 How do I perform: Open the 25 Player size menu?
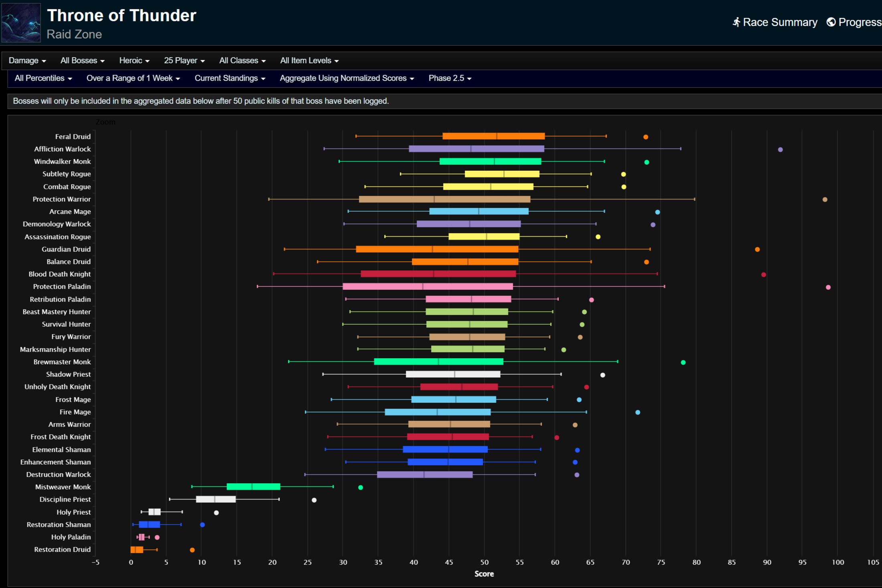(184, 61)
